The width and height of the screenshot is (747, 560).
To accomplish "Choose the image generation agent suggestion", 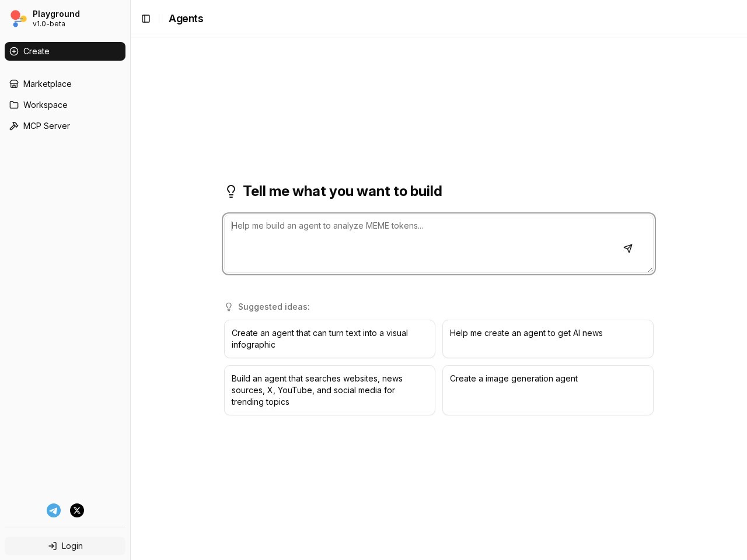I will click(x=548, y=390).
